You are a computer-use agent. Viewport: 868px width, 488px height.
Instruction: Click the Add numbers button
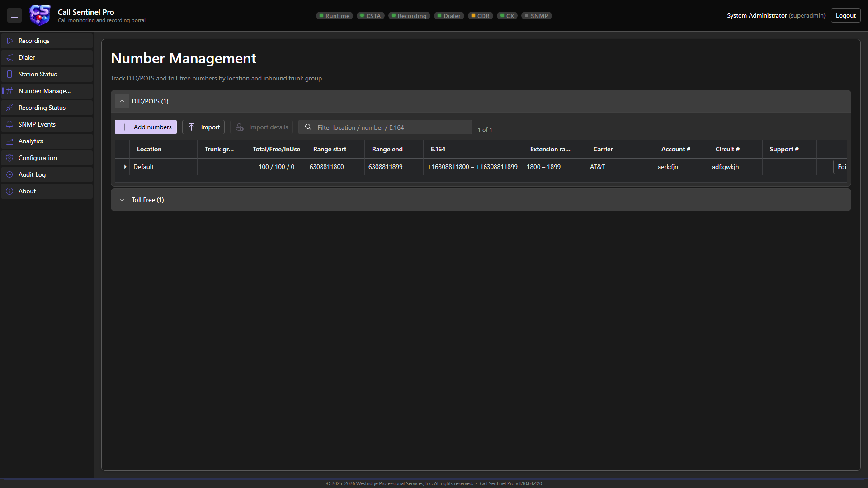point(146,127)
